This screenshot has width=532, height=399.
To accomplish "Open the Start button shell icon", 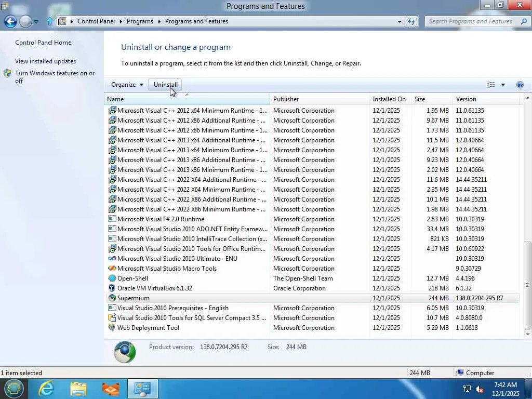I will (x=13, y=389).
